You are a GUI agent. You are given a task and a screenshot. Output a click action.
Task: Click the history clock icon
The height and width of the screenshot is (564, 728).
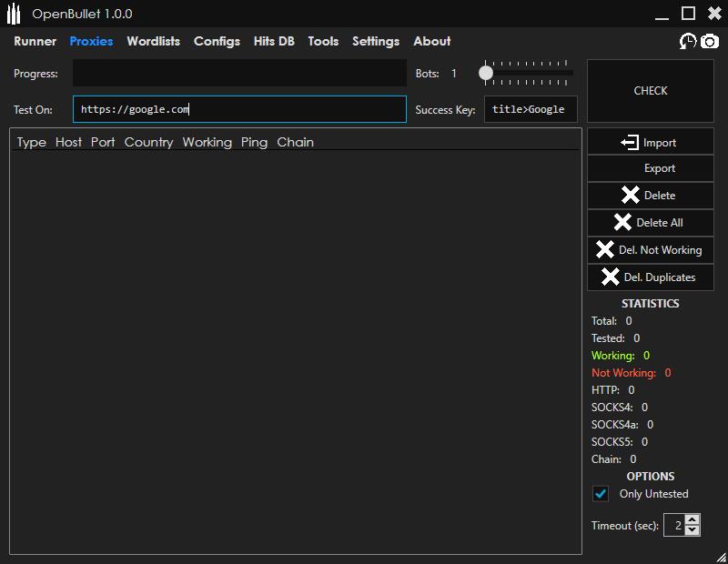[688, 41]
